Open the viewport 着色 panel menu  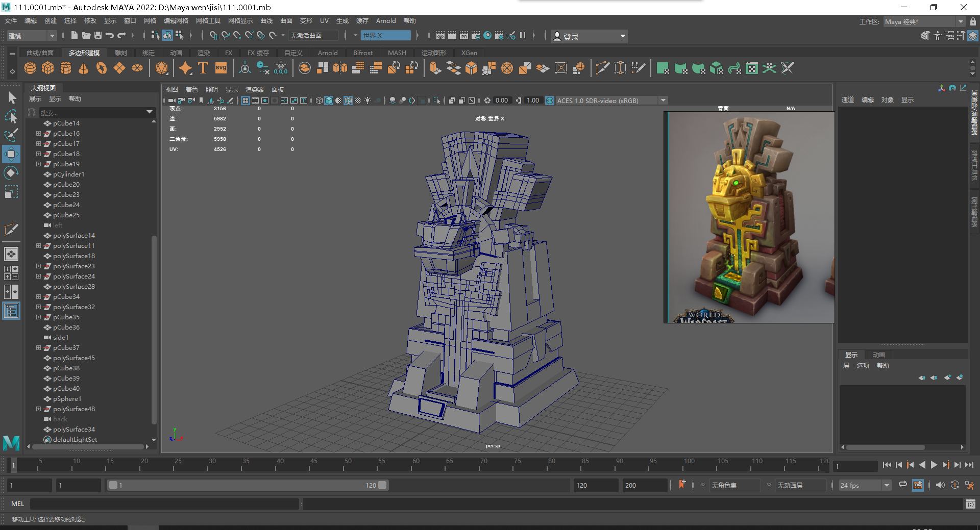[x=192, y=89]
